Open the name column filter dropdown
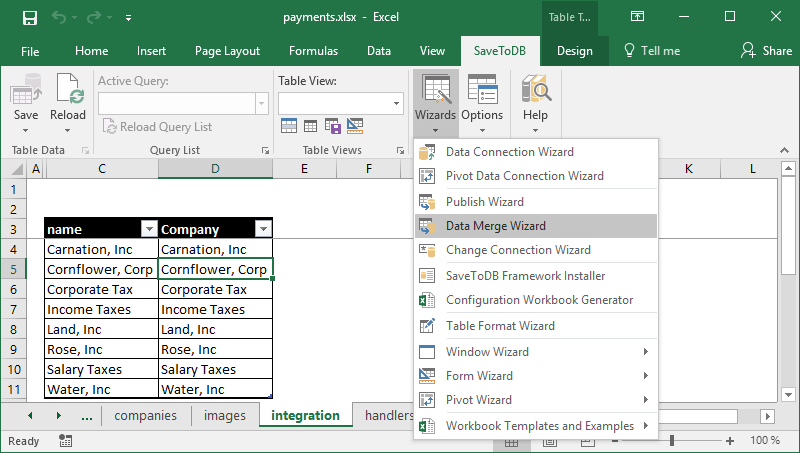This screenshot has height=453, width=800. tap(149, 229)
